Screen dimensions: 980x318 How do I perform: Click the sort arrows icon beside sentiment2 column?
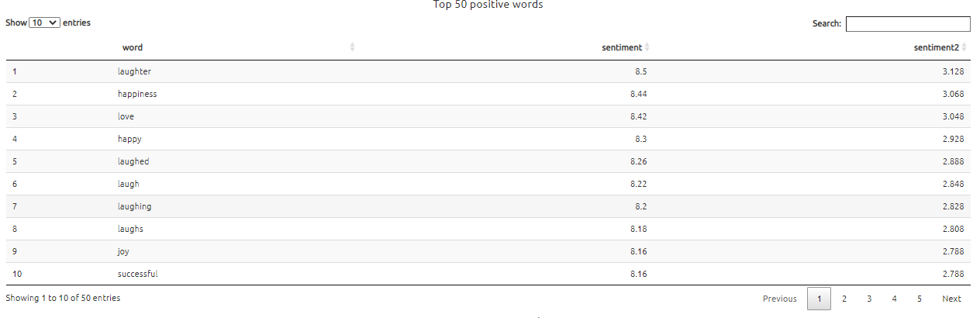(964, 47)
